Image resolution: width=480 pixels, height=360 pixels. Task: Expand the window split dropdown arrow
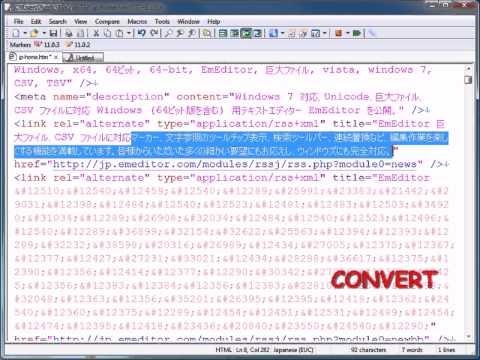[325, 33]
